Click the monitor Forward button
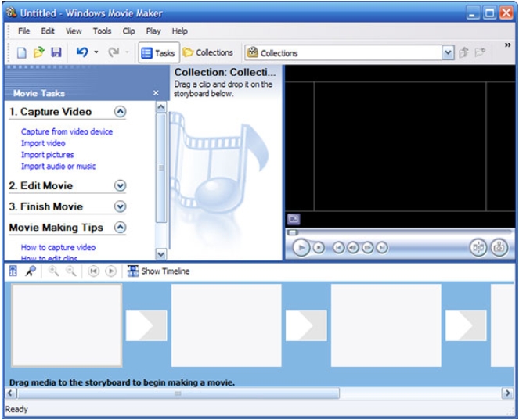Viewport: 519px width, 420px height. point(382,247)
